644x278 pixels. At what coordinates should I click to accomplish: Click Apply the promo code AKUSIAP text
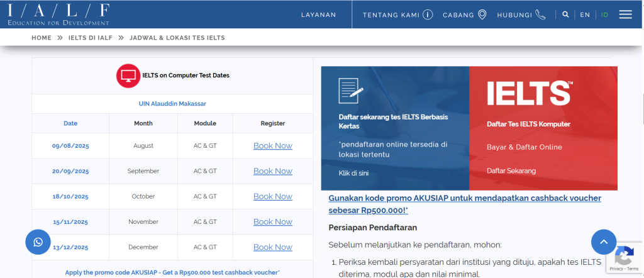(172, 273)
